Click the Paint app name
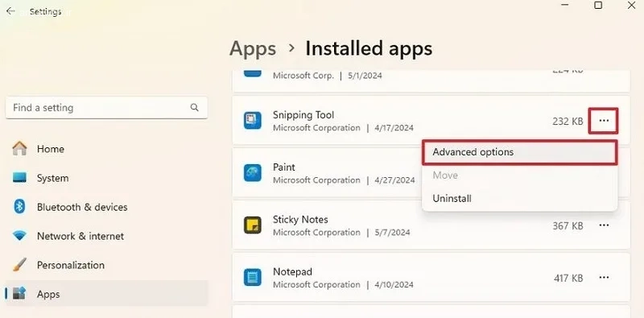The height and width of the screenshot is (318, 644). tap(284, 167)
